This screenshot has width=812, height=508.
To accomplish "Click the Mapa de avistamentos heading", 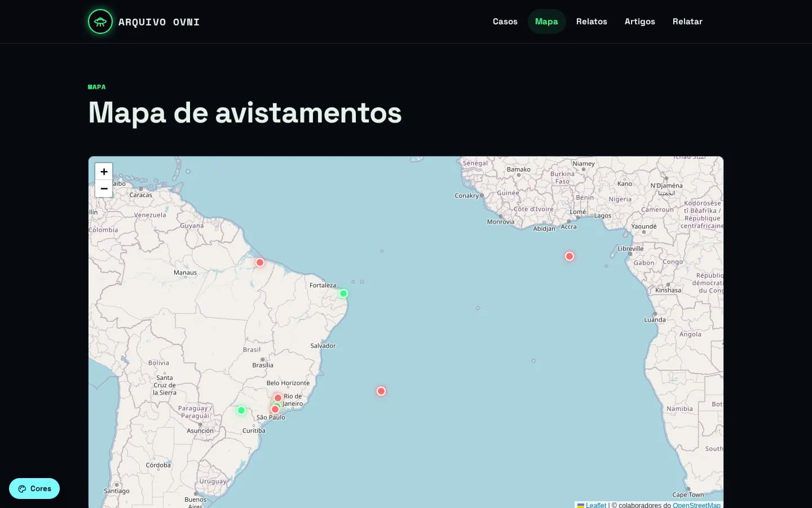I will (245, 112).
